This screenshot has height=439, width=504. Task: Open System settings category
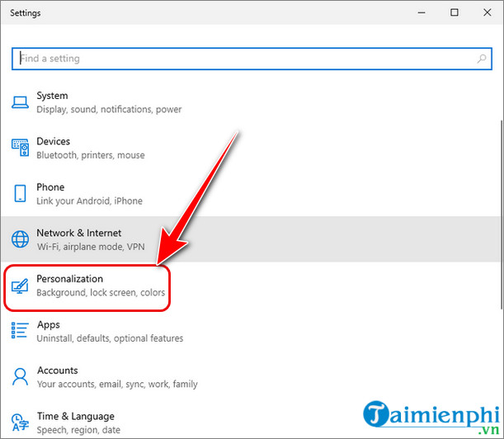tap(251, 102)
